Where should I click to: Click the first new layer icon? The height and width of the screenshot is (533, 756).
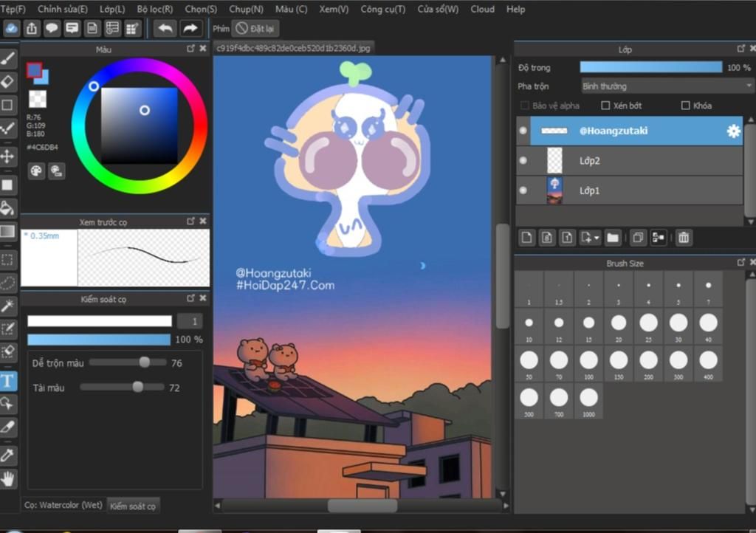(x=527, y=238)
